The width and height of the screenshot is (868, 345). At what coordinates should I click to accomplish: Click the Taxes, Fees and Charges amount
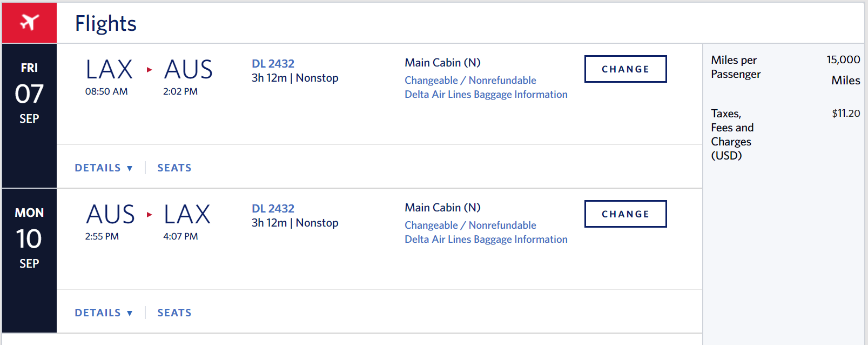846,114
